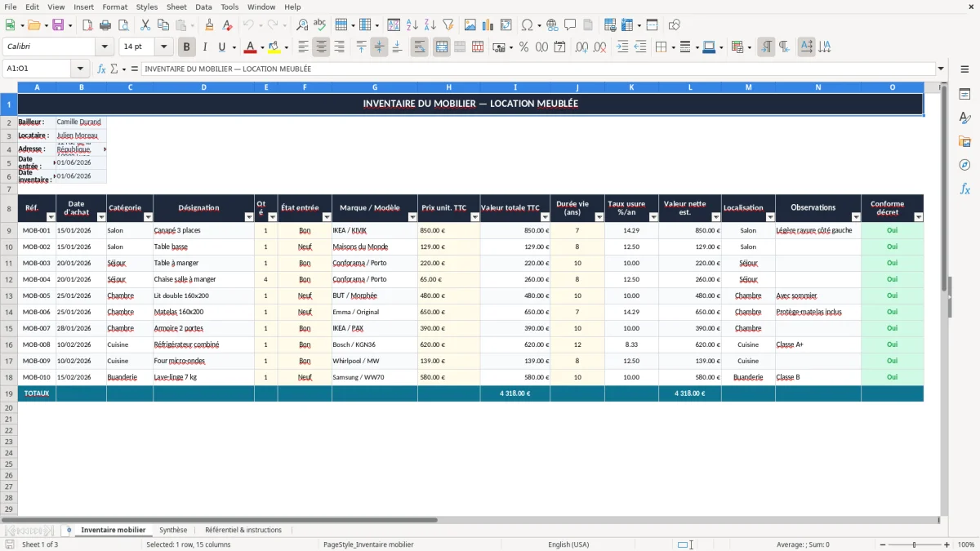Cut the selection with scissors icon
This screenshot has height=551, width=980.
coord(145,25)
